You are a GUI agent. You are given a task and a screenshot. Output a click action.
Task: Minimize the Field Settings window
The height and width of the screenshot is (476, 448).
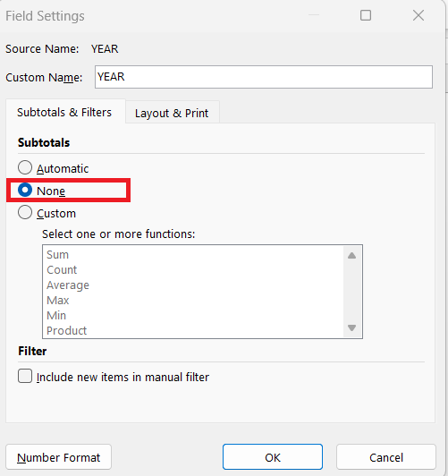click(314, 15)
